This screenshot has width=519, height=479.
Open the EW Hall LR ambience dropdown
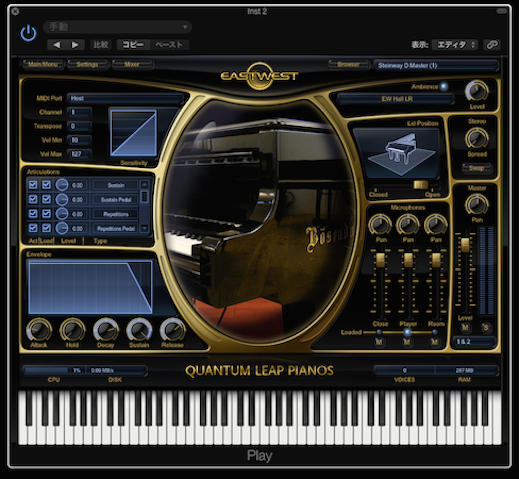point(396,99)
